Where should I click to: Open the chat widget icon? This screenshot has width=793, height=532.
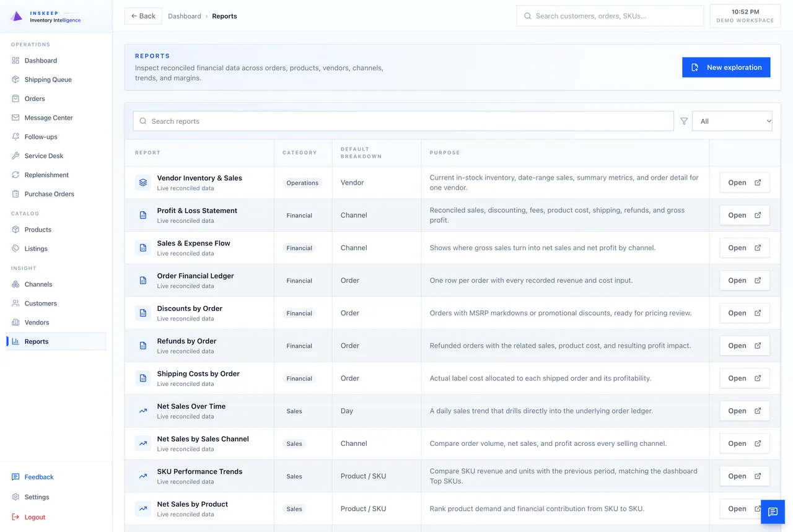click(773, 512)
